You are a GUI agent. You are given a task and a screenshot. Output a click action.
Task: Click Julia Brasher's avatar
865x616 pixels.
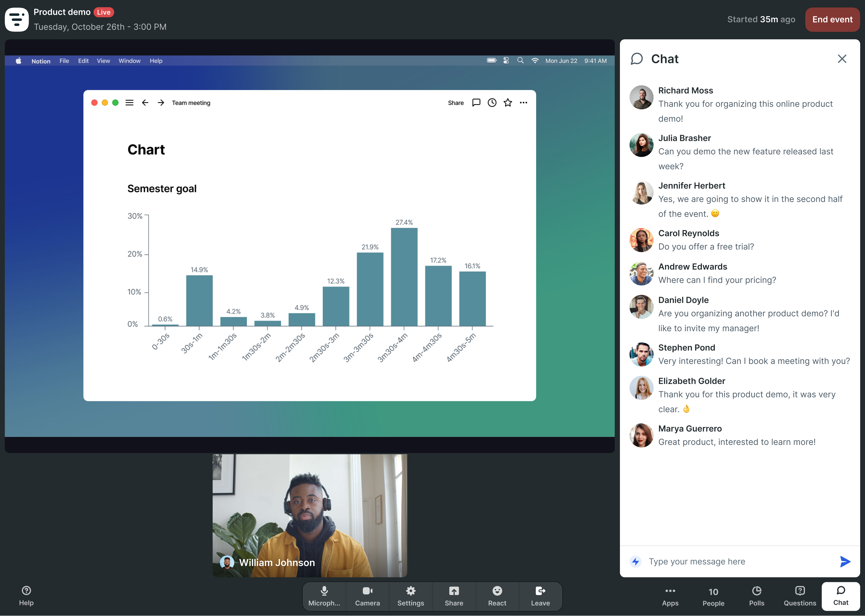641,145
